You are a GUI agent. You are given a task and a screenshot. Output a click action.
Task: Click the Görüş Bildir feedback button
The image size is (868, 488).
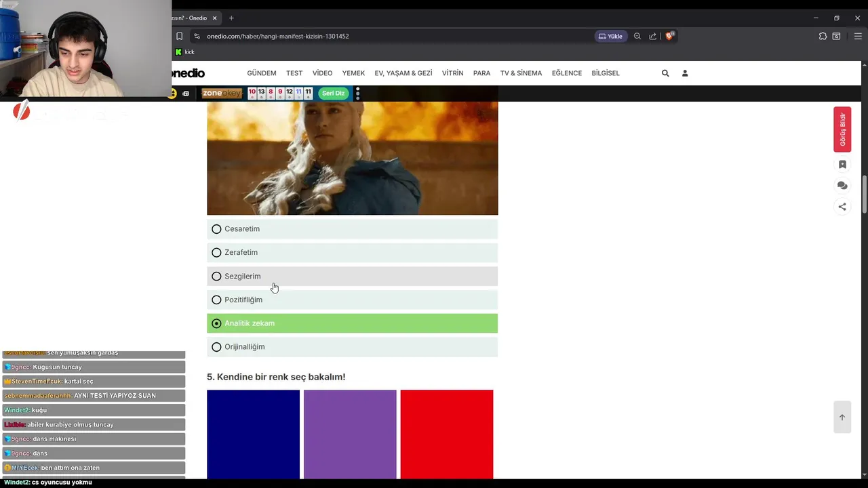(x=842, y=129)
